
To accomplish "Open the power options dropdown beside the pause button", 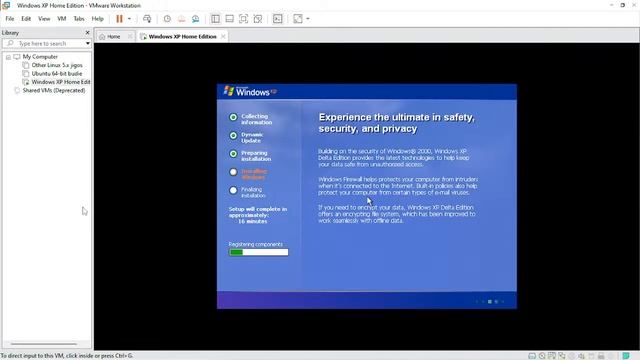I will tap(129, 19).
